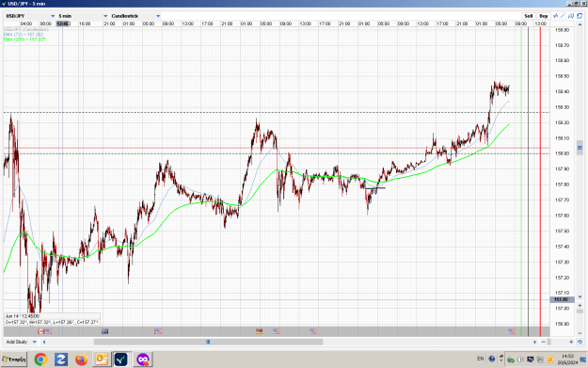Viewport: 588px width, 368px height.
Task: Move price scale up with top blue arrow
Action: (580, 24)
